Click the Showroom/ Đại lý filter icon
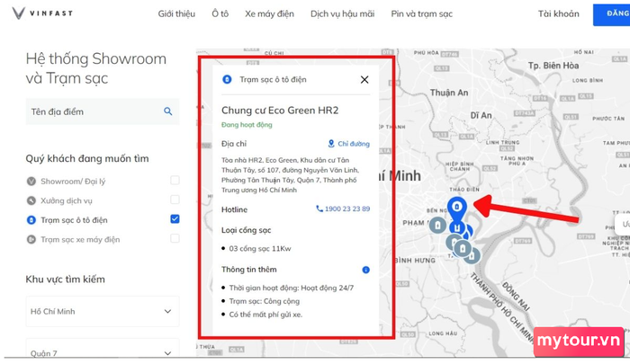Image resolution: width=630 pixels, height=364 pixels. pos(31,182)
